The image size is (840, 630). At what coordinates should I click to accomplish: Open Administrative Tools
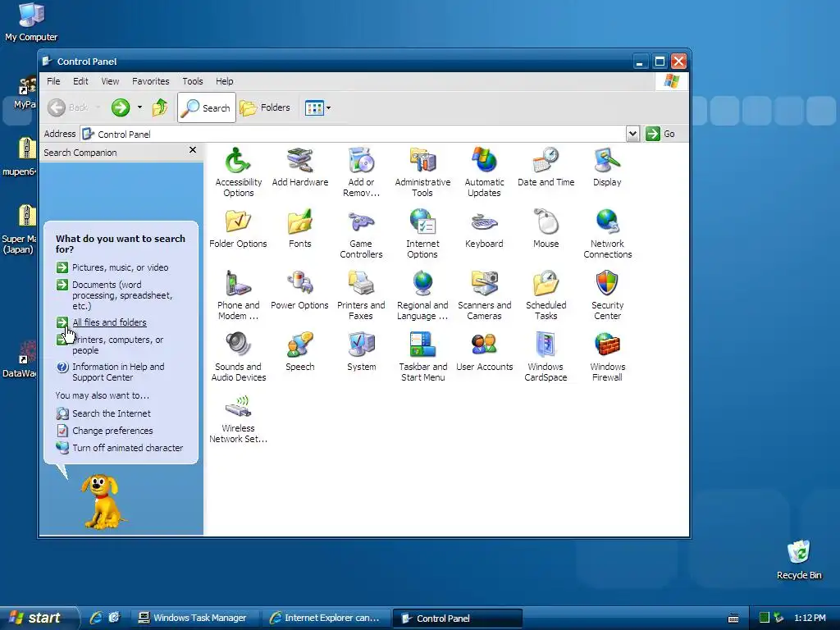[x=422, y=172]
